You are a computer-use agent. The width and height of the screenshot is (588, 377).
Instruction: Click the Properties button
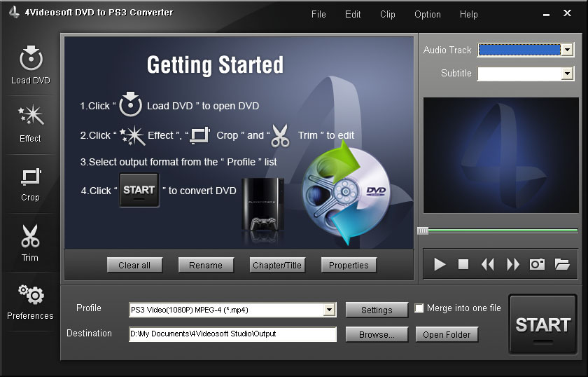point(349,265)
